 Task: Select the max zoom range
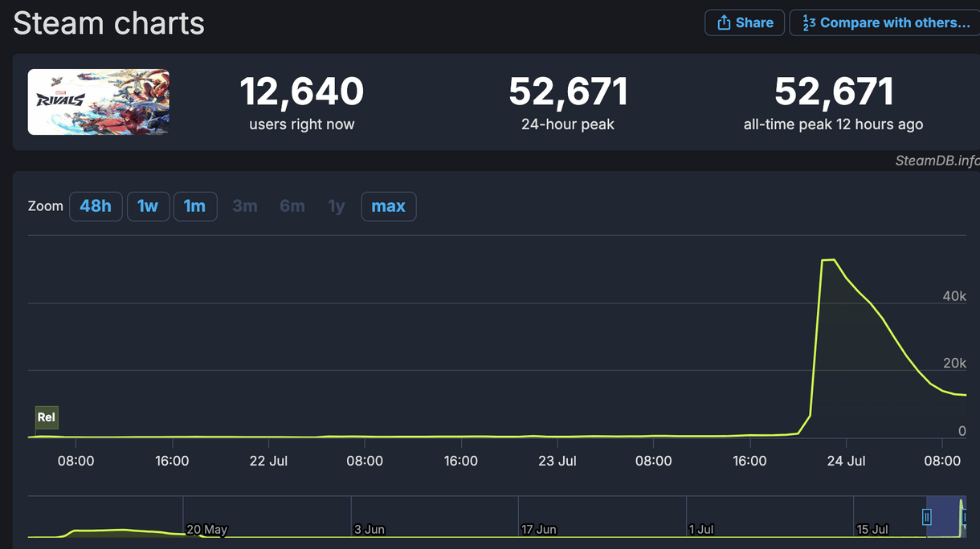(389, 206)
